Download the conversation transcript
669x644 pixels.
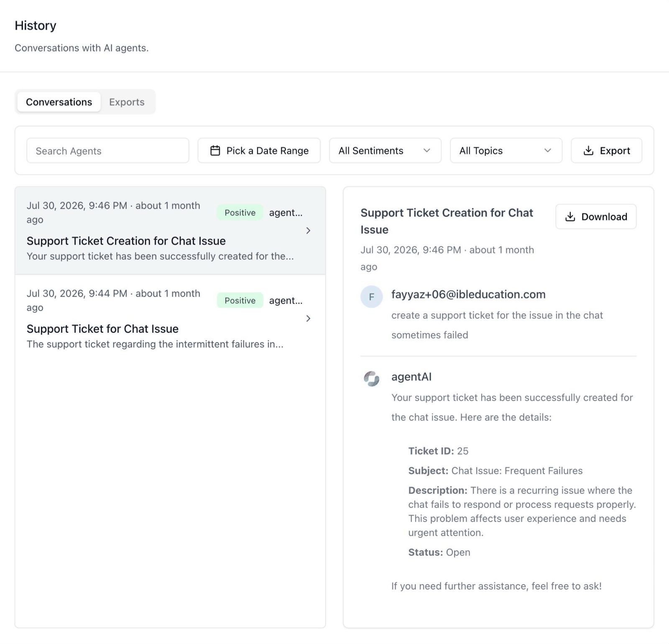click(x=596, y=217)
